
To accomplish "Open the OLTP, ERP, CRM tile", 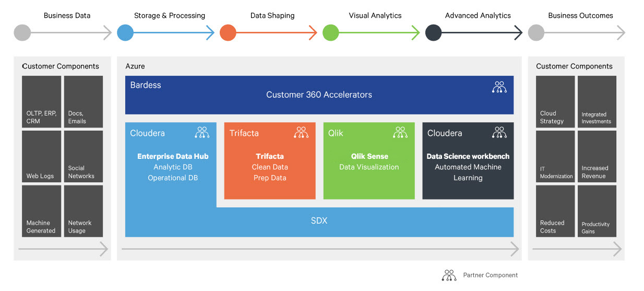I will pos(42,102).
